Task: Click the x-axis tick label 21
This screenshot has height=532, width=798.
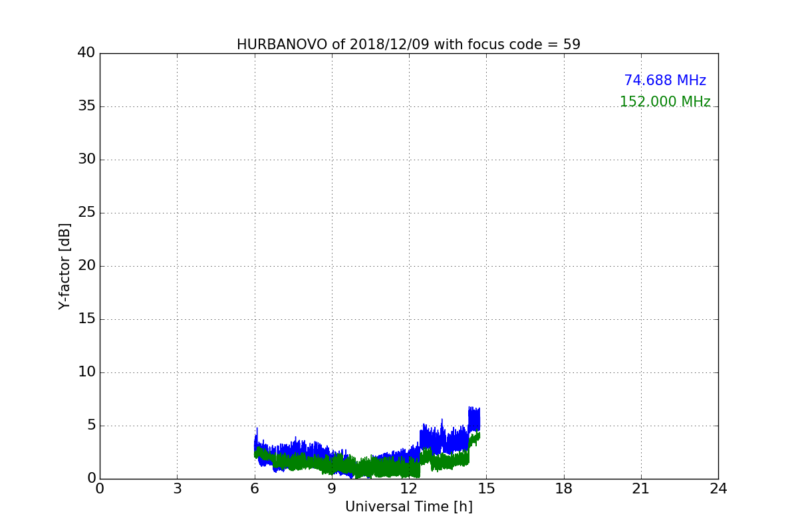Action: point(641,489)
